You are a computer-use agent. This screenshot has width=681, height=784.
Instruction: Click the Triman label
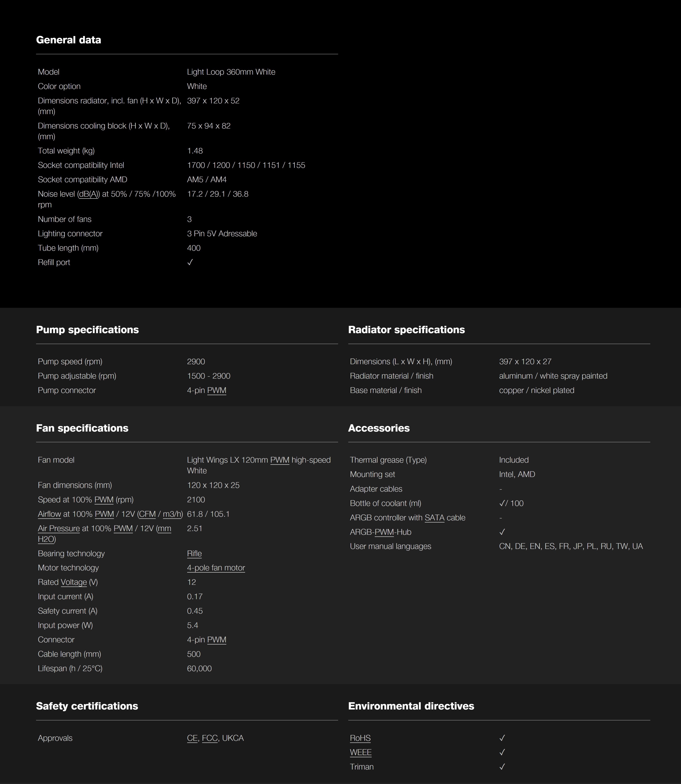coord(362,767)
